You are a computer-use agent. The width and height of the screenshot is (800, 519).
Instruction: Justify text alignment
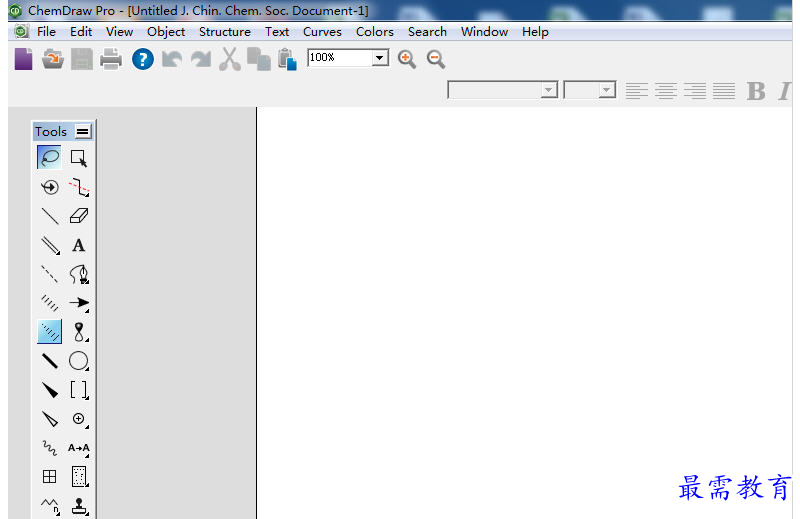pos(724,91)
